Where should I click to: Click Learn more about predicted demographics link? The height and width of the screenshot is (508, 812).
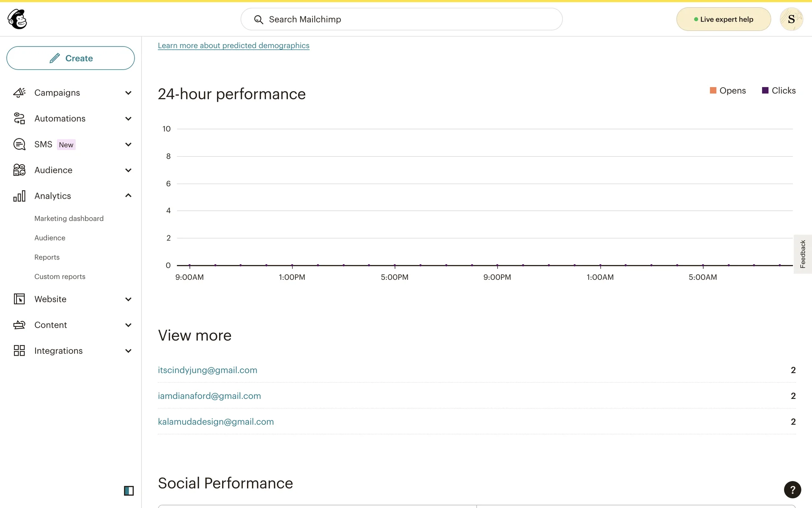(233, 45)
